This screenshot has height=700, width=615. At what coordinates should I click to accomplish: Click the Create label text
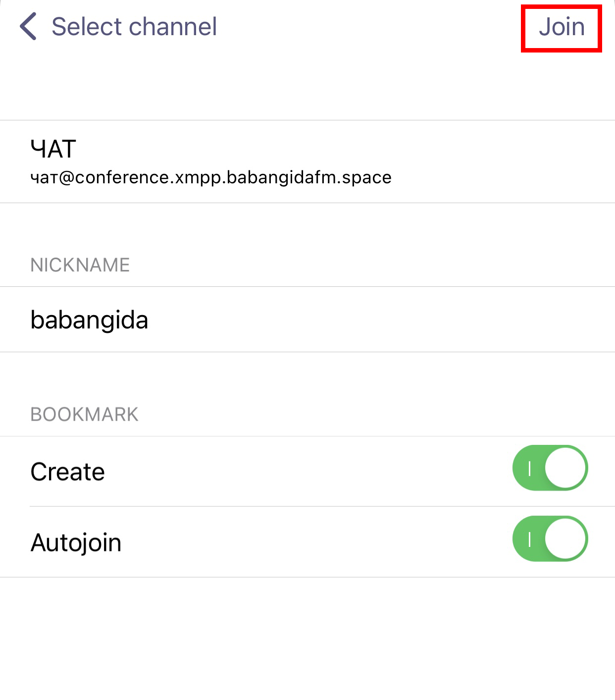68,472
